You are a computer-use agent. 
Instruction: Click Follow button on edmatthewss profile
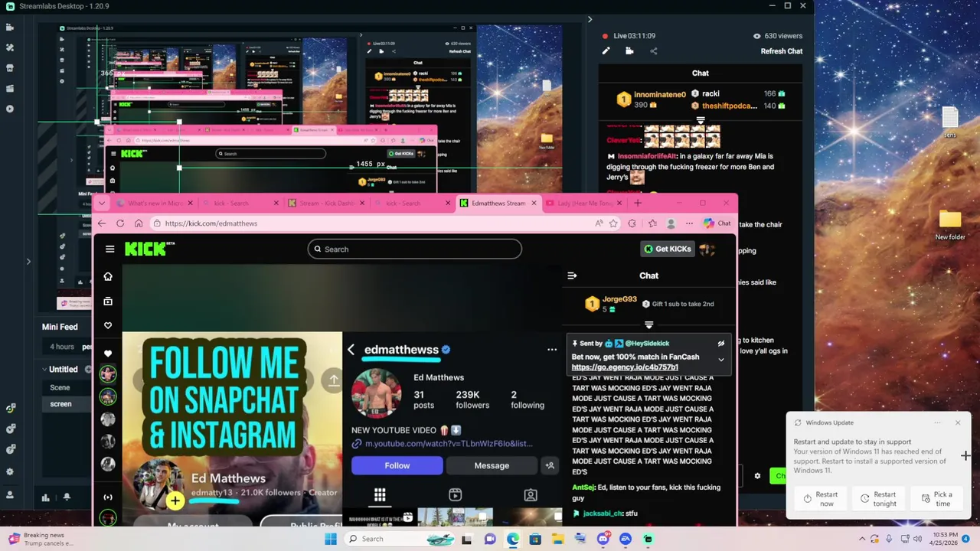coord(397,465)
